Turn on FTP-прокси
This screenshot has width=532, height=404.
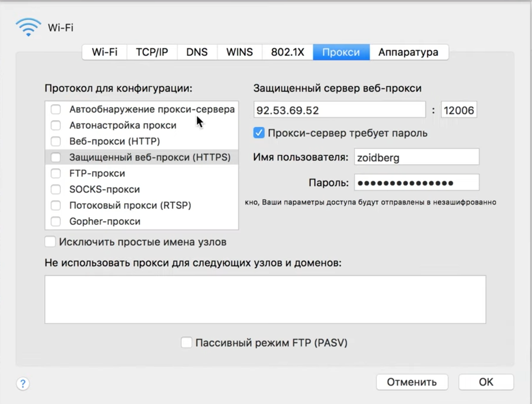click(x=56, y=173)
